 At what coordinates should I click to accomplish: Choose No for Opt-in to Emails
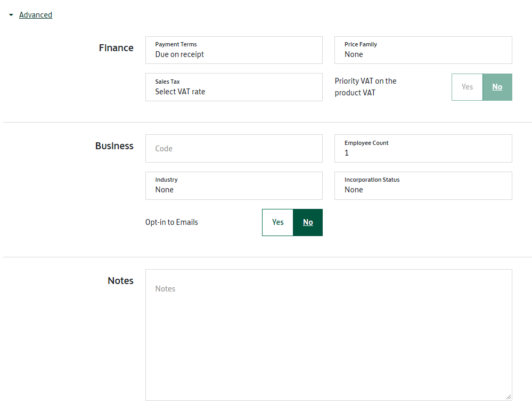tap(308, 222)
